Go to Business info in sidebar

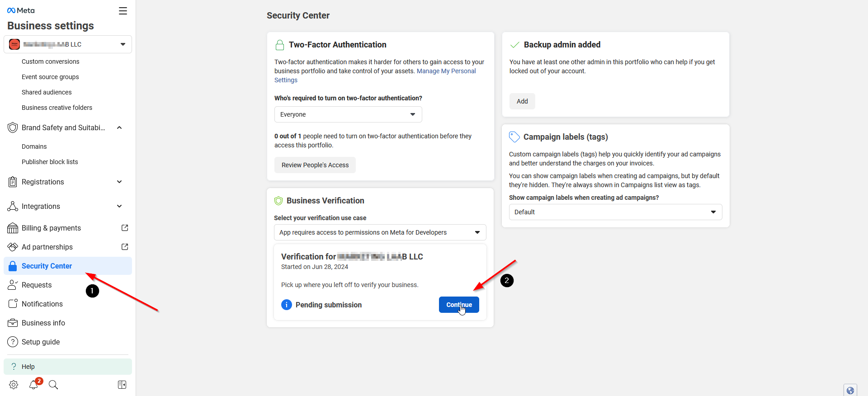pyautogui.click(x=68, y=323)
